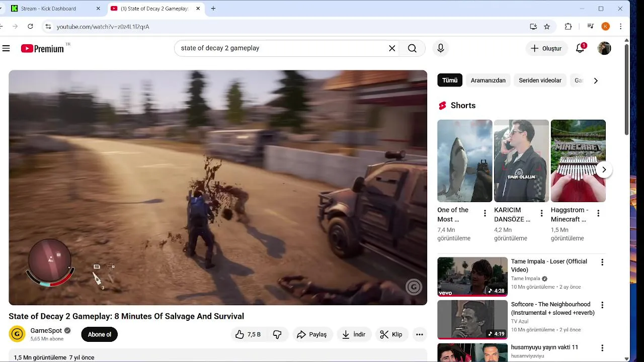Show more filter chips with right arrow
This screenshot has width=644, height=362.
pos(596,80)
